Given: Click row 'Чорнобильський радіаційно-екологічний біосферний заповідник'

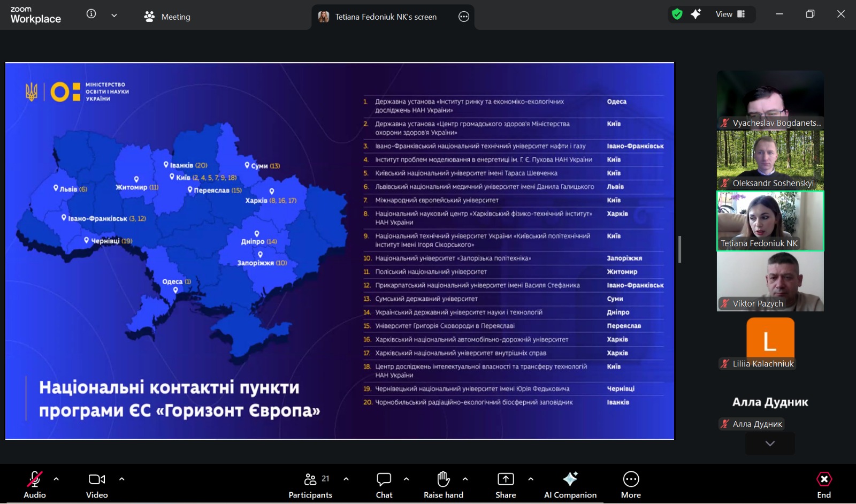Looking at the screenshot, I should pyautogui.click(x=514, y=402).
